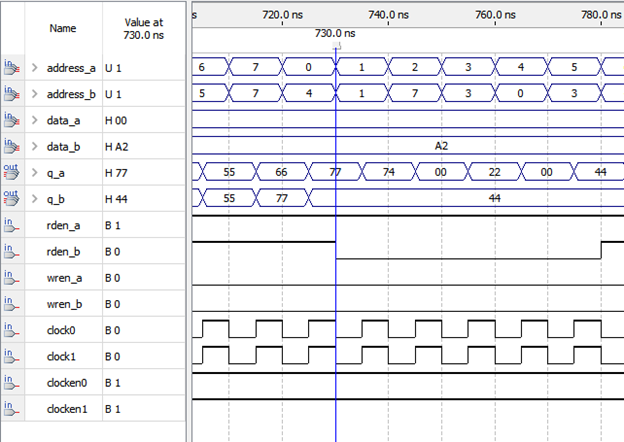The width and height of the screenshot is (624, 442).
Task: Expand the q_b output bus
Action: (35, 198)
